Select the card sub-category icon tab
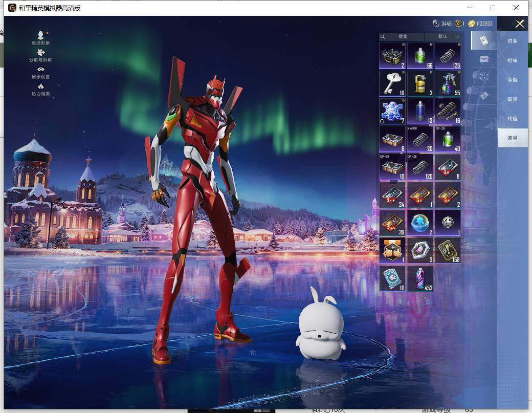 coord(484,41)
